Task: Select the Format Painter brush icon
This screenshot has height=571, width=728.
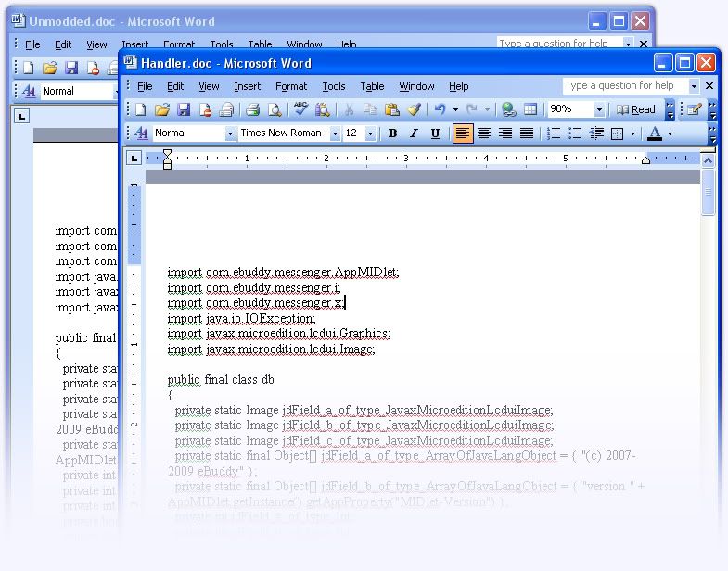Action: coord(415,109)
